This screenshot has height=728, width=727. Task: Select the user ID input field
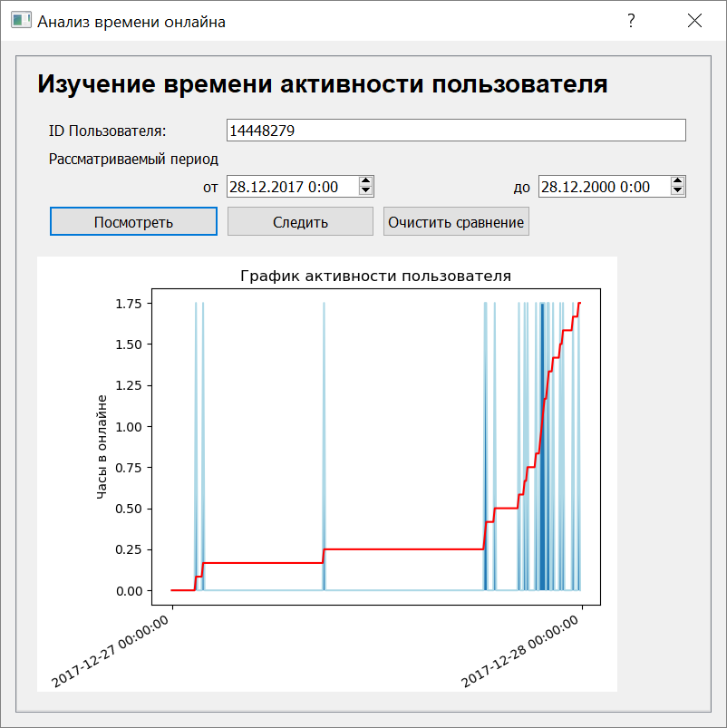[453, 130]
